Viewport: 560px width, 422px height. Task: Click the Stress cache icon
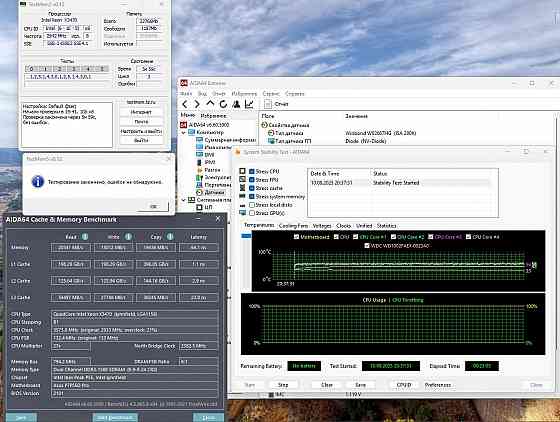[x=242, y=188]
